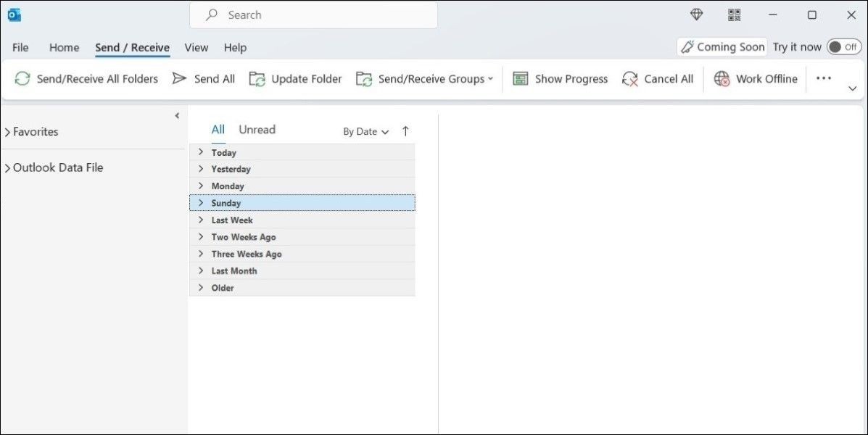Image resolution: width=868 pixels, height=435 pixels.
Task: Open the premium diamond icon in title bar
Action: 696,15
